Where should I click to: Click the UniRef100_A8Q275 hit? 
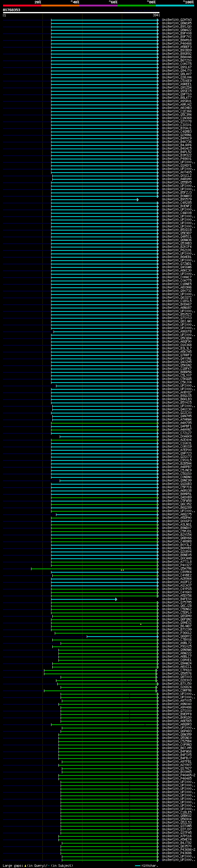click(x=177, y=515)
